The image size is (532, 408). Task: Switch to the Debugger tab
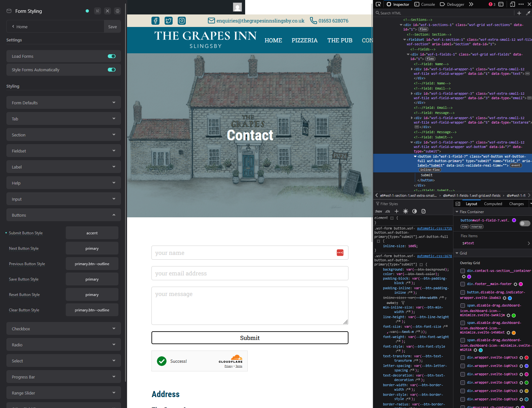click(x=452, y=4)
